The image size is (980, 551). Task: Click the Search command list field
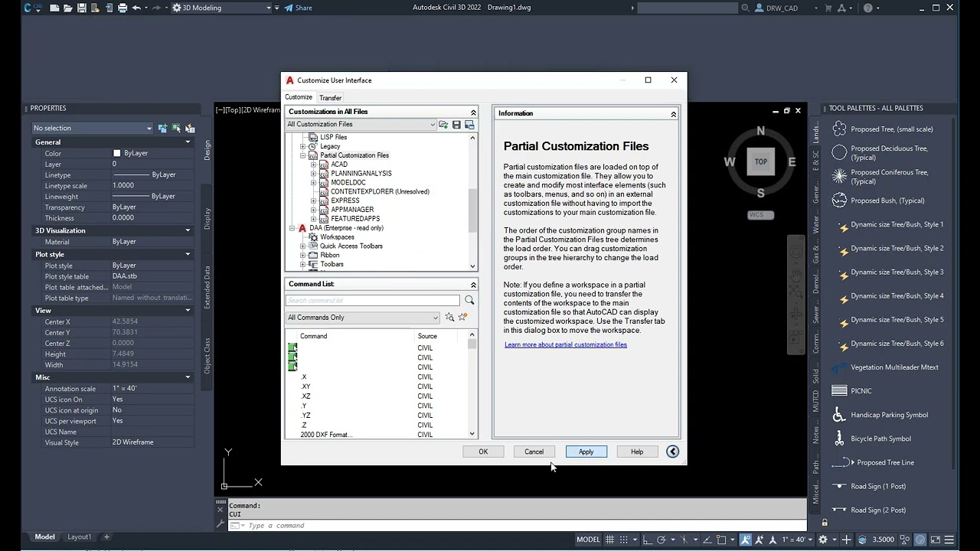pyautogui.click(x=373, y=301)
